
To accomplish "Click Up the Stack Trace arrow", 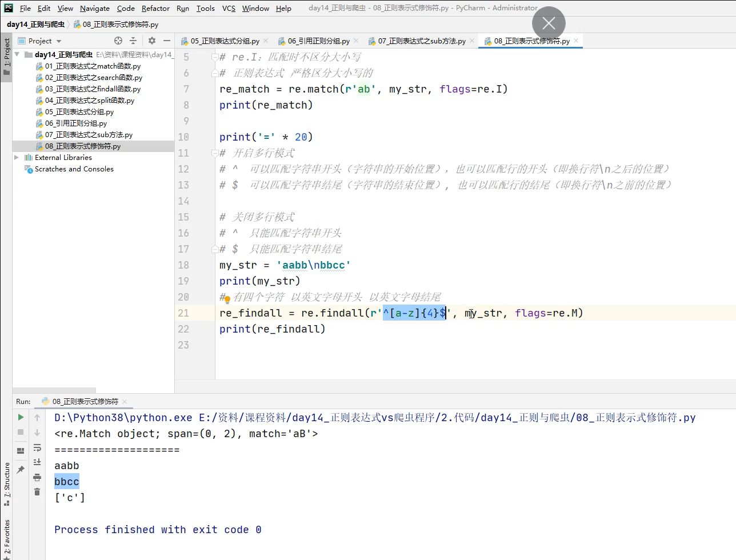I will pos(37,417).
